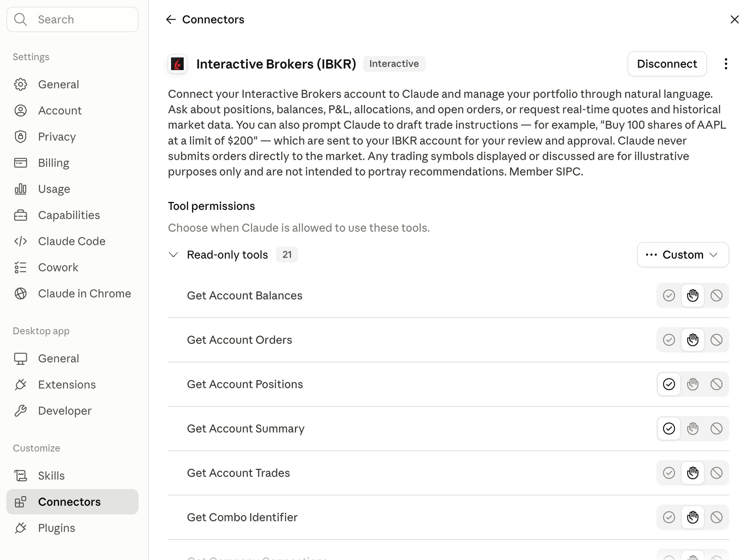Block the Get Account Balances tool
The width and height of the screenshot is (749, 560).
716,295
